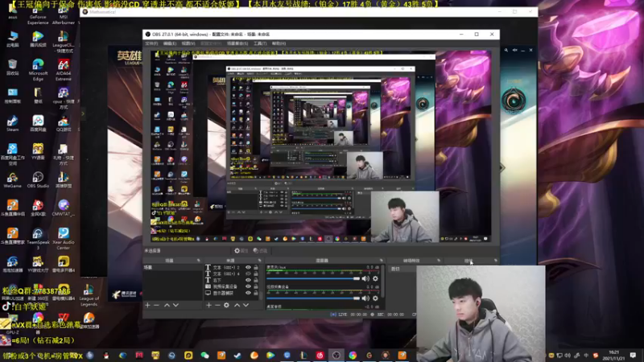Remove selected scene with Scenes minus button
This screenshot has width=644, height=362.
(x=156, y=305)
